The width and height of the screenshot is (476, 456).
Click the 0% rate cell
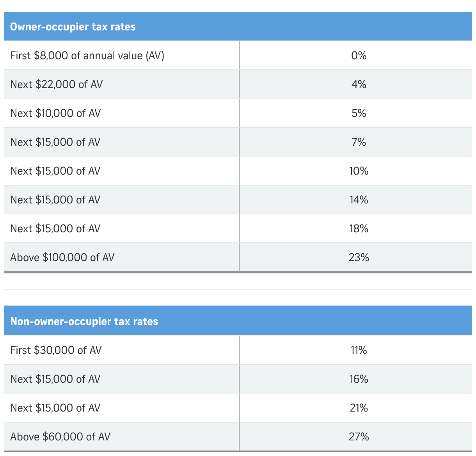pos(359,56)
